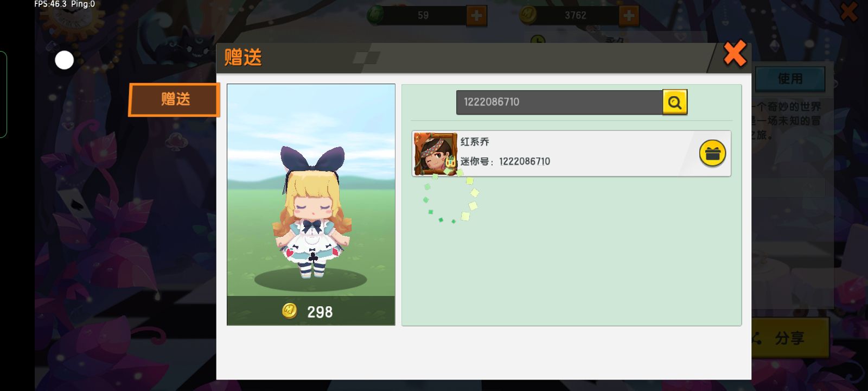Select the 红系乔 search result row
The width and height of the screenshot is (868, 391).
(x=571, y=154)
